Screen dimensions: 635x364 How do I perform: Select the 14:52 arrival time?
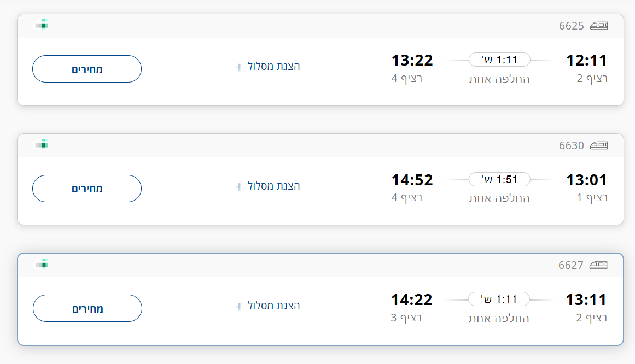coord(412,180)
